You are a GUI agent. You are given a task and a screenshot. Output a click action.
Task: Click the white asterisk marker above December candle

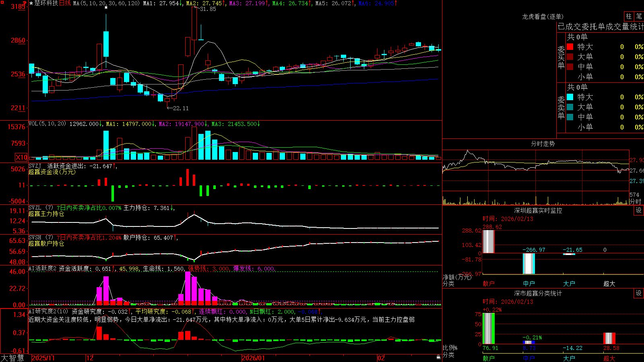(106, 7)
